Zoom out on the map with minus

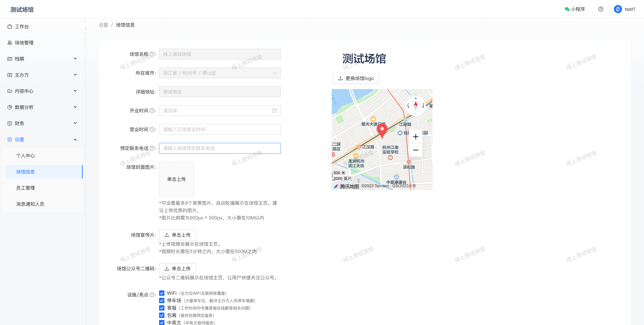(416, 150)
